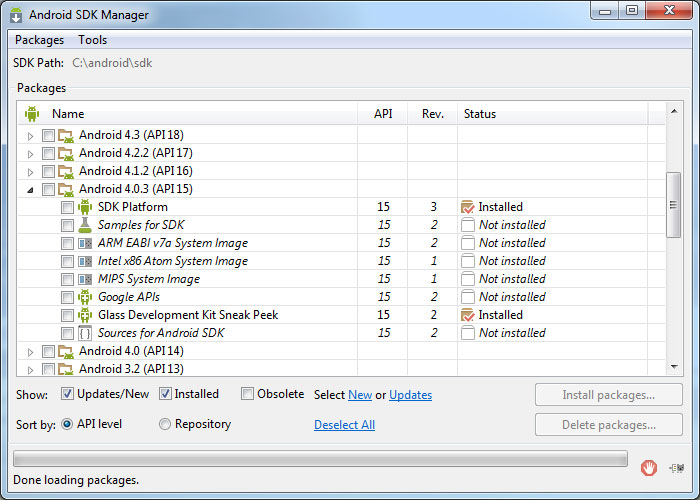Click folder icon for Android 4.3 (API 18)
Screen dimensions: 700x500
click(x=66, y=136)
